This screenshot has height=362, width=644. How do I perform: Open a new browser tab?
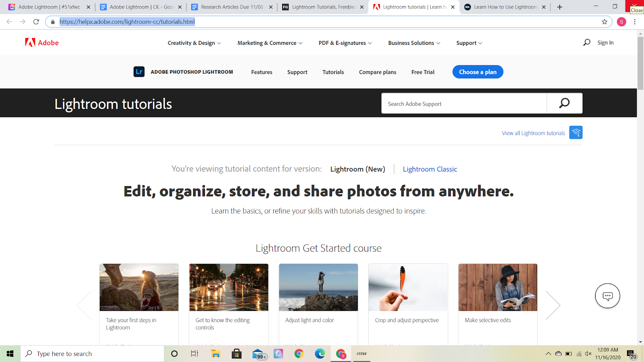point(559,7)
